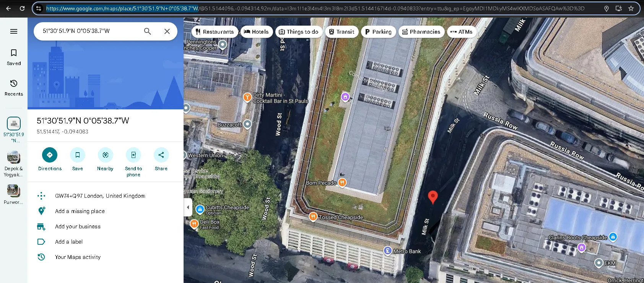The image size is (644, 283).
Task: Click the coordinates search input field
Action: tap(88, 31)
